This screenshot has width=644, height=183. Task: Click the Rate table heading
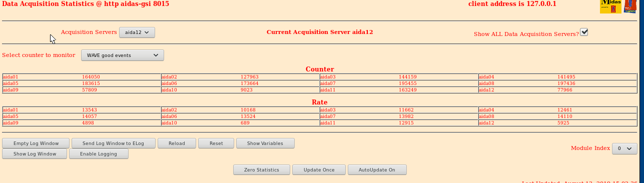point(320,102)
